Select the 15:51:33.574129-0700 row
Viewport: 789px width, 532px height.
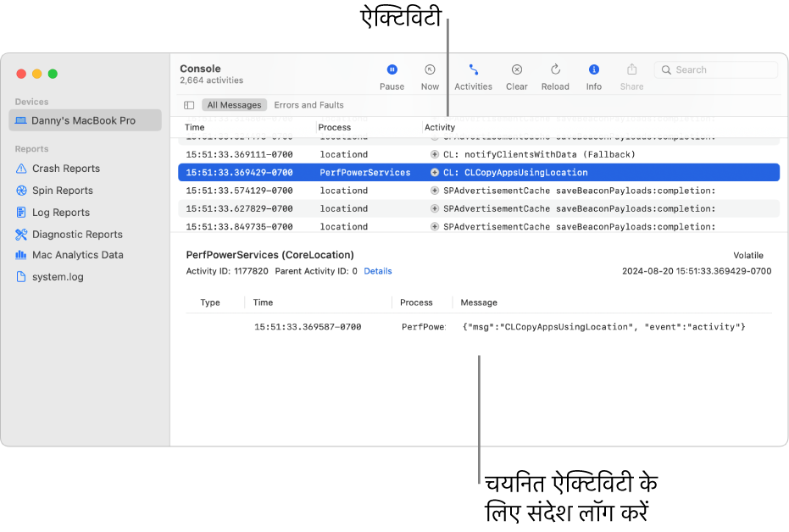[479, 191]
